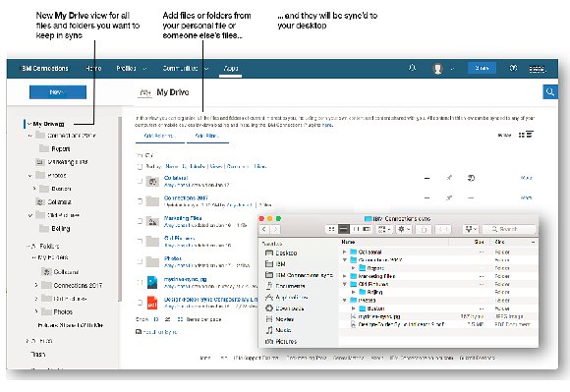Switch to list details view in My Drive
Viewport: 570px width, 392px height.
530,135
